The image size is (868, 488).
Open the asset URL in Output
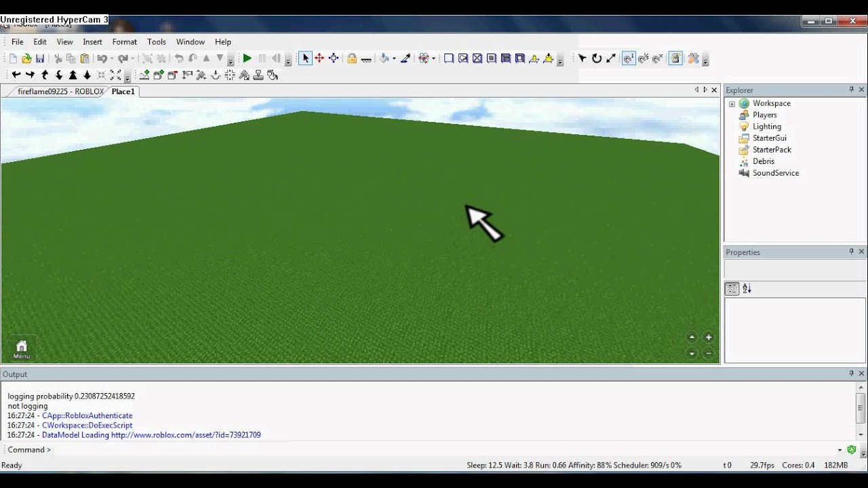(186, 435)
